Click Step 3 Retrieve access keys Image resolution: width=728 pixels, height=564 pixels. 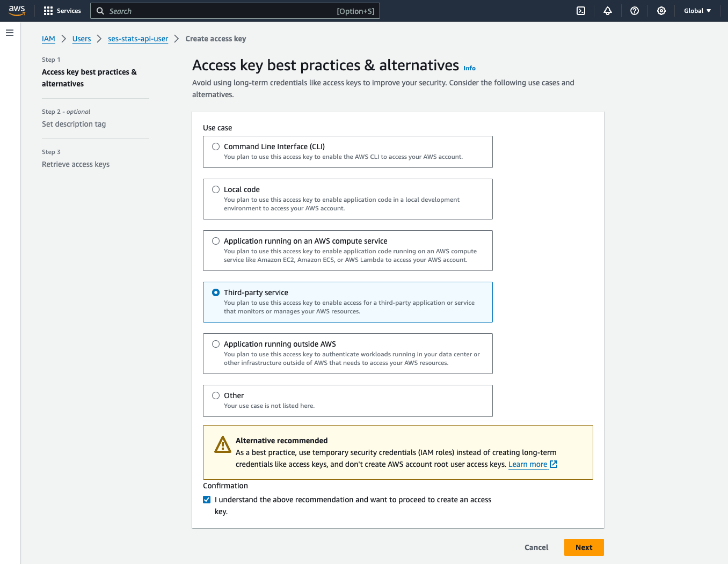pos(76,164)
